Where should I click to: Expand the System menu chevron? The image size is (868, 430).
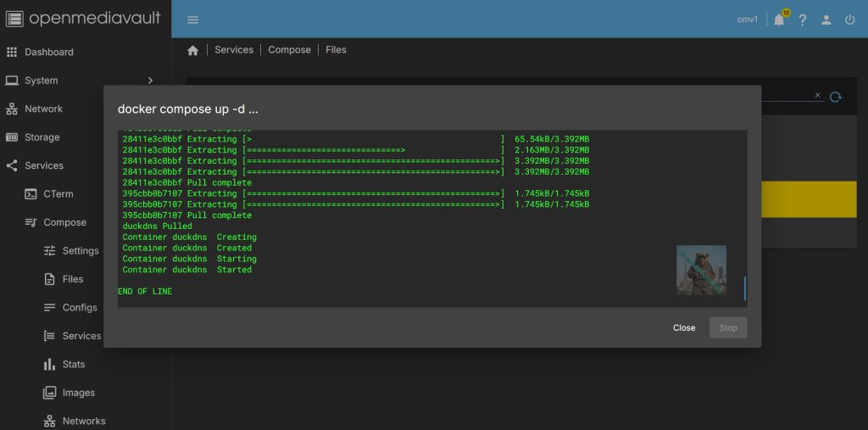150,81
